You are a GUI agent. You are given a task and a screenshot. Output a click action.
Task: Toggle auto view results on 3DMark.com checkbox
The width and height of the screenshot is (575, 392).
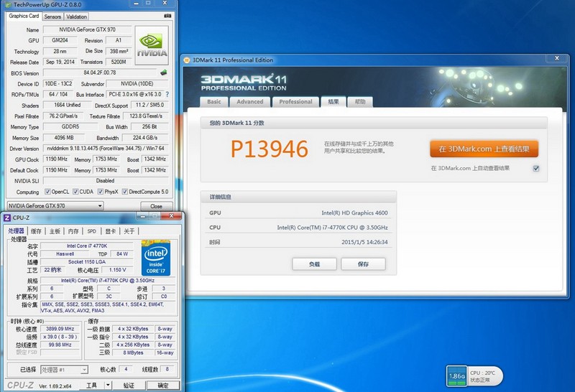tap(536, 169)
